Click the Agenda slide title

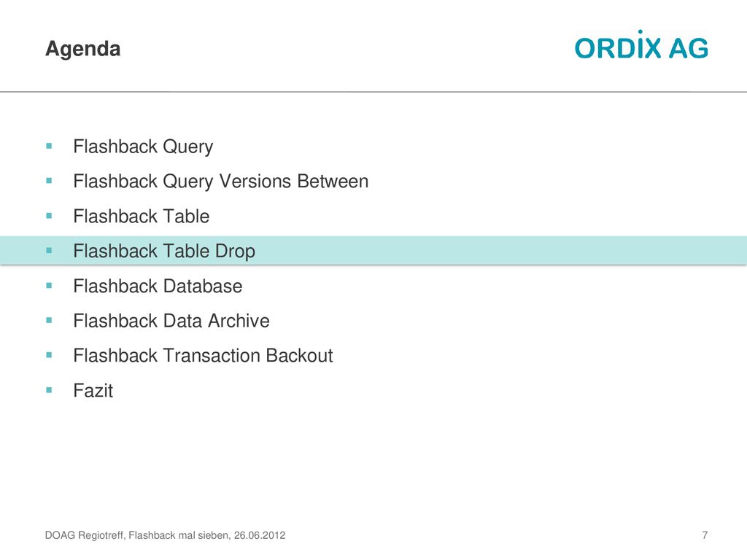(83, 49)
